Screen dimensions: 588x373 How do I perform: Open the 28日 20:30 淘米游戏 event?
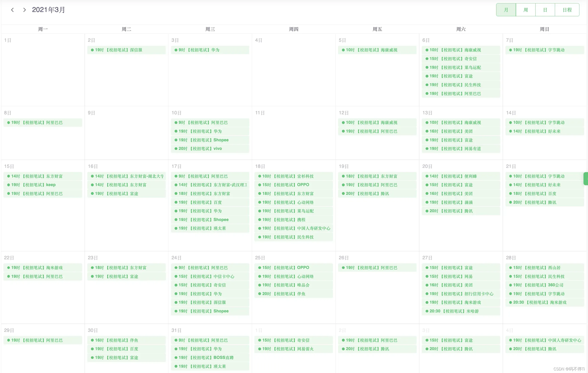click(x=545, y=302)
